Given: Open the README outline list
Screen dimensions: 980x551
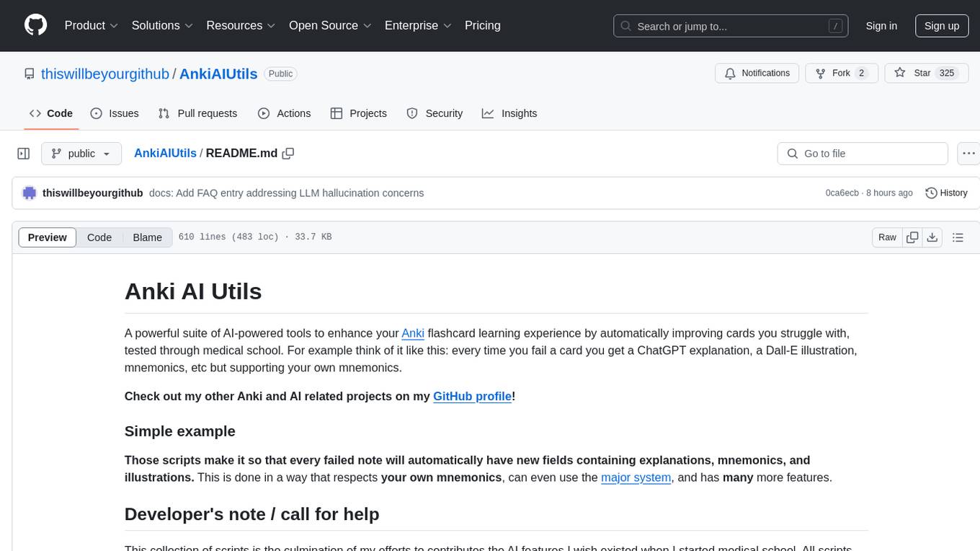Looking at the screenshot, I should [958, 237].
